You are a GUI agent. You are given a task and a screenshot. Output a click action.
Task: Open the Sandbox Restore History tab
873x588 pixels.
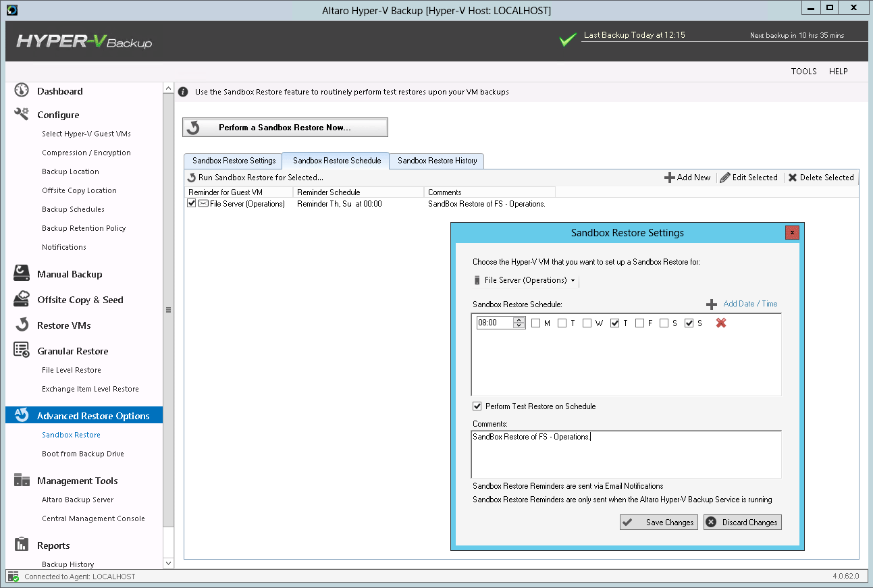(437, 161)
